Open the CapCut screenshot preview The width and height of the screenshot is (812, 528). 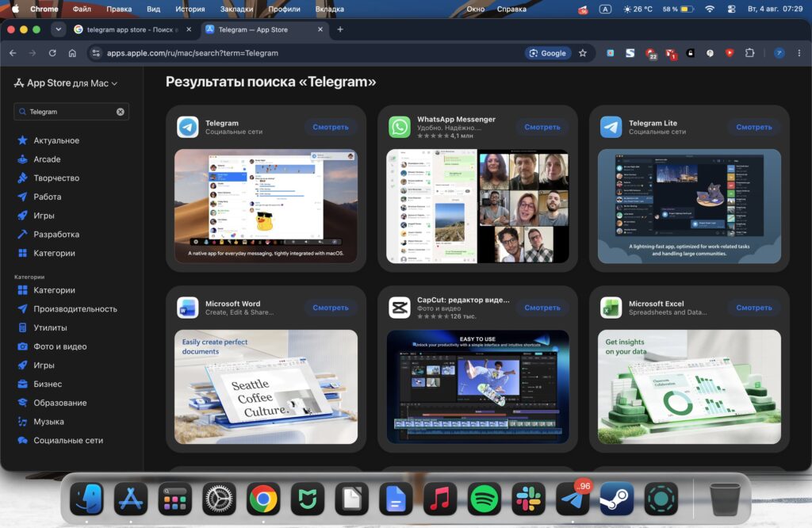coord(477,387)
